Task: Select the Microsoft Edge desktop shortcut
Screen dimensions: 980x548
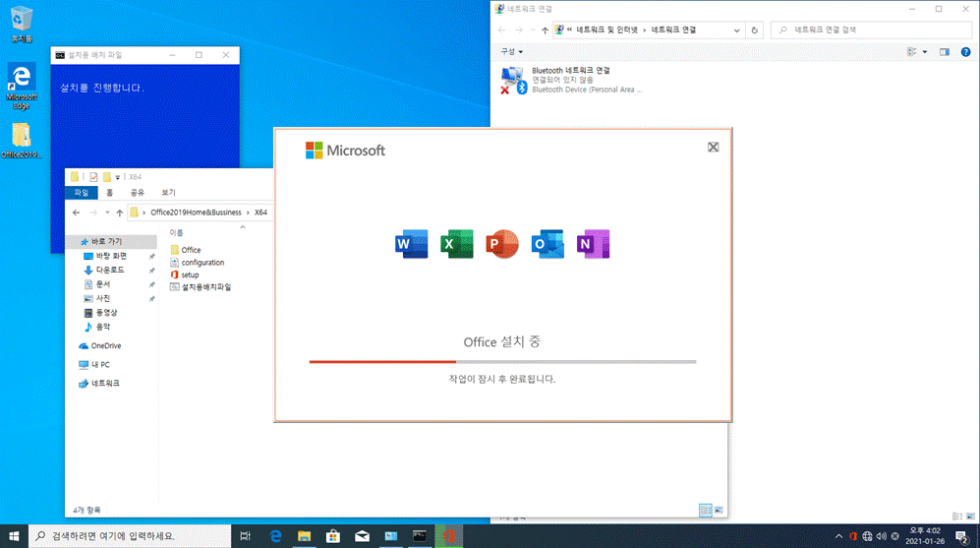Action: [22, 87]
